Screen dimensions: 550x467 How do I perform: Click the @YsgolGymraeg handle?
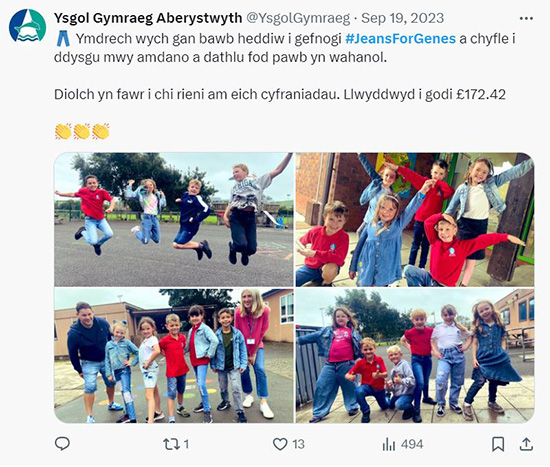click(x=298, y=18)
